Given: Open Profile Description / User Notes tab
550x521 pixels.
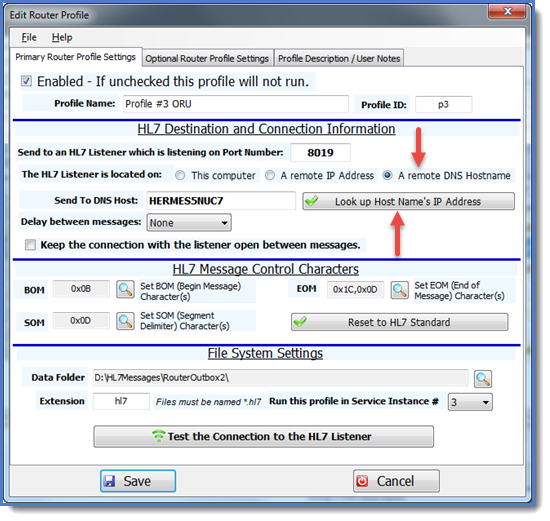Looking at the screenshot, I should tap(339, 58).
